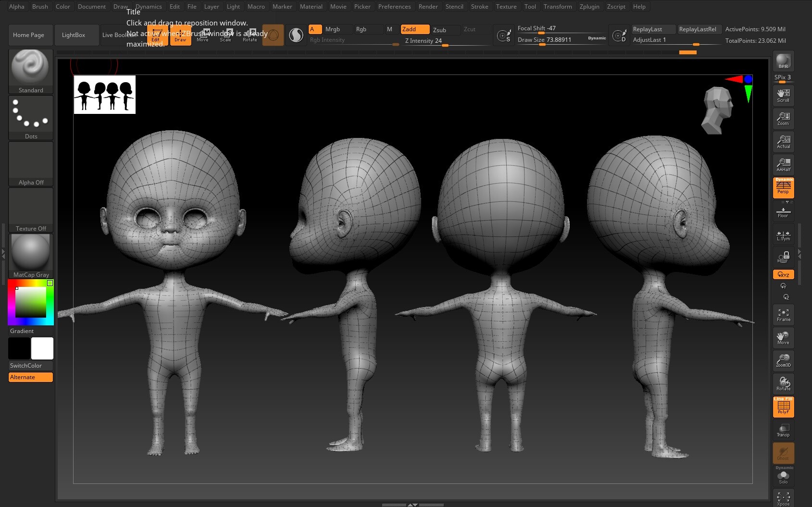Click the BPR render icon
The width and height of the screenshot is (812, 507).
tap(783, 61)
